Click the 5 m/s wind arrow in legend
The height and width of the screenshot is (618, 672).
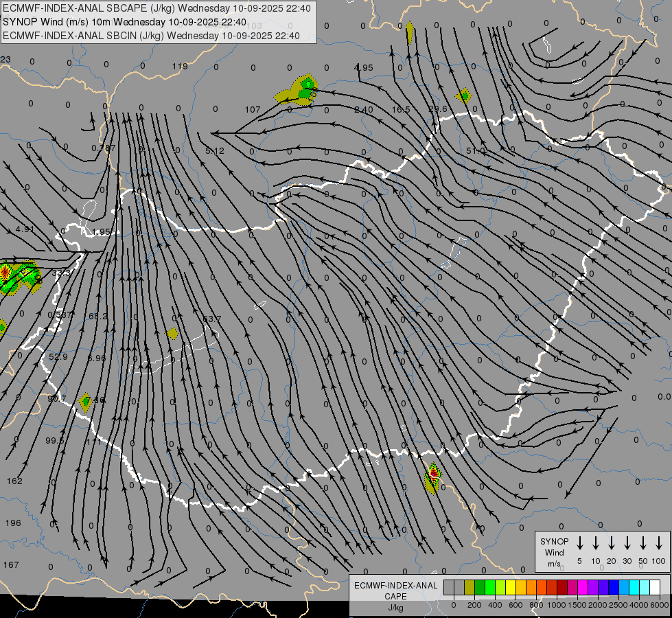[x=579, y=542]
